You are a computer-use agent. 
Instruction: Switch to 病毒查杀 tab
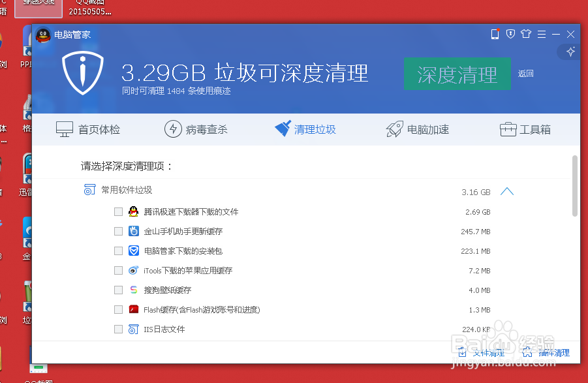[196, 129]
